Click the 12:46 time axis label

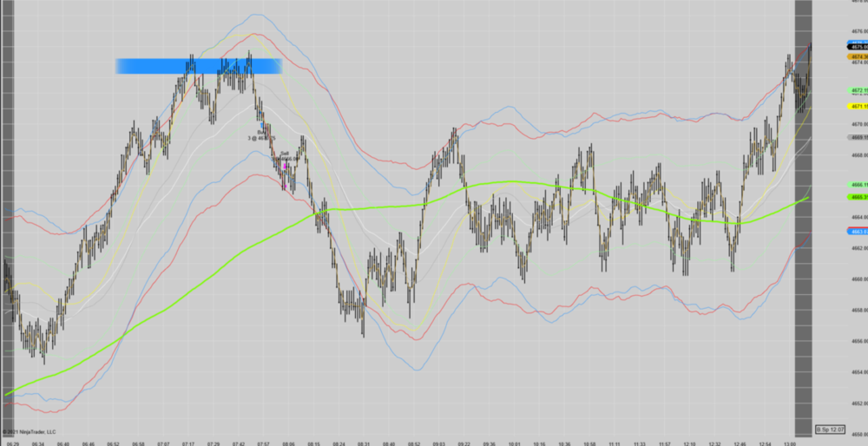[x=740, y=442]
